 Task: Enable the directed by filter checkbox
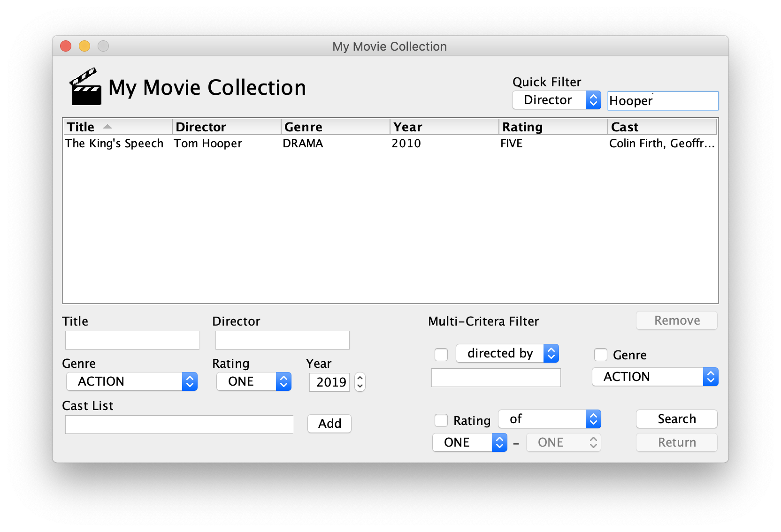pos(441,354)
